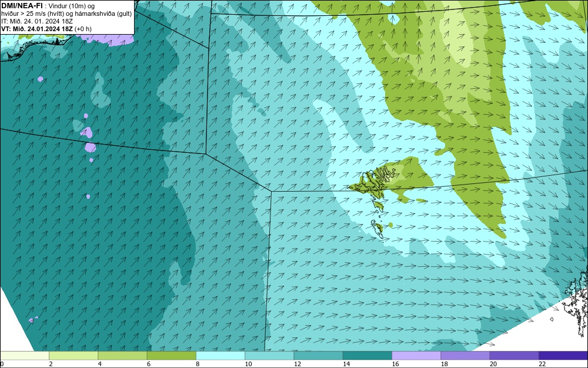The width and height of the screenshot is (588, 368).
Task: Click the 8–10 m/s pale cyan legend swatch
Action: pyautogui.click(x=220, y=355)
